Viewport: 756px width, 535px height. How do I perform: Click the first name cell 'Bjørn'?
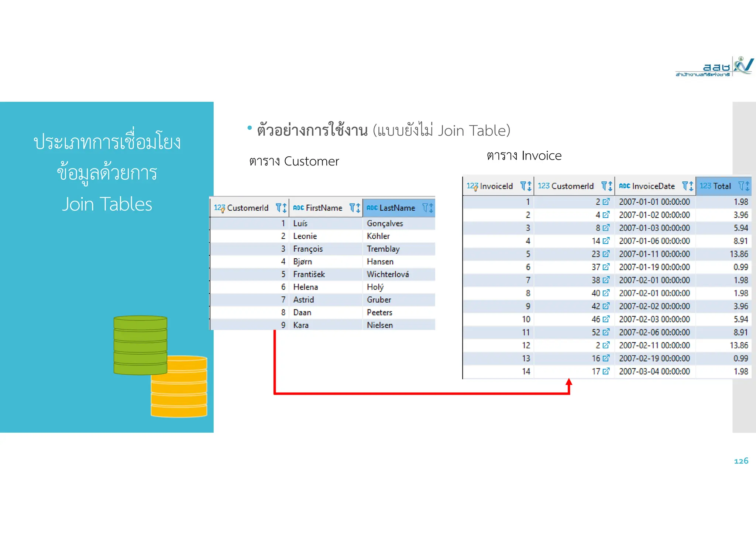[326, 262]
